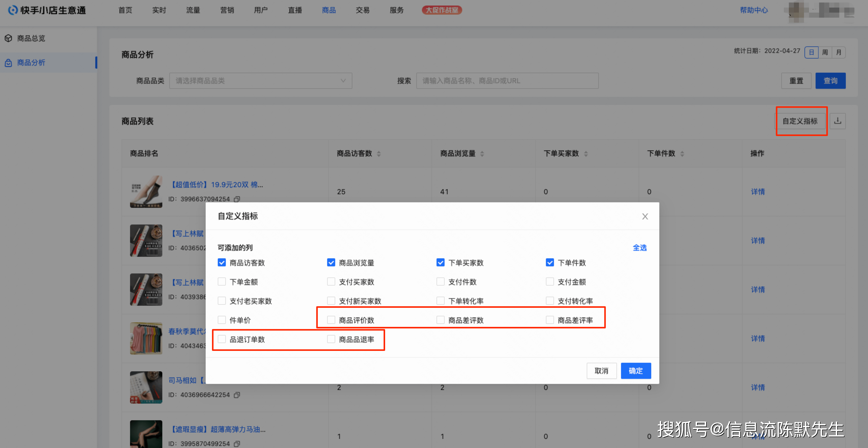Switch statistics period to 月
Image resolution: width=868 pixels, height=448 pixels.
click(839, 52)
